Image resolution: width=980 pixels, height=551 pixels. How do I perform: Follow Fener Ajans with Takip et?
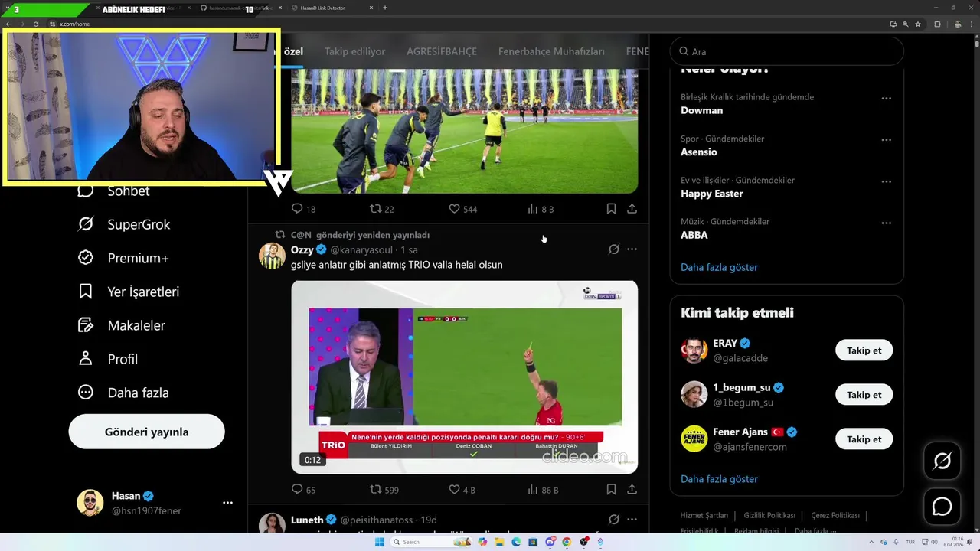[x=864, y=439]
